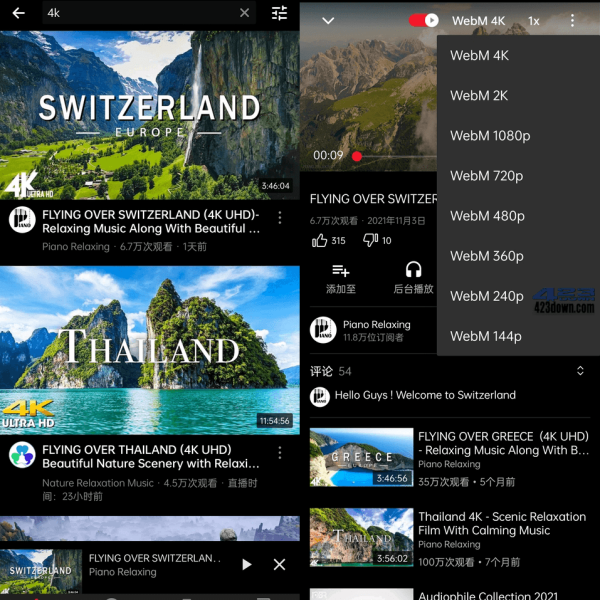Open Flying Over Greece related video thumbnail

click(x=361, y=457)
